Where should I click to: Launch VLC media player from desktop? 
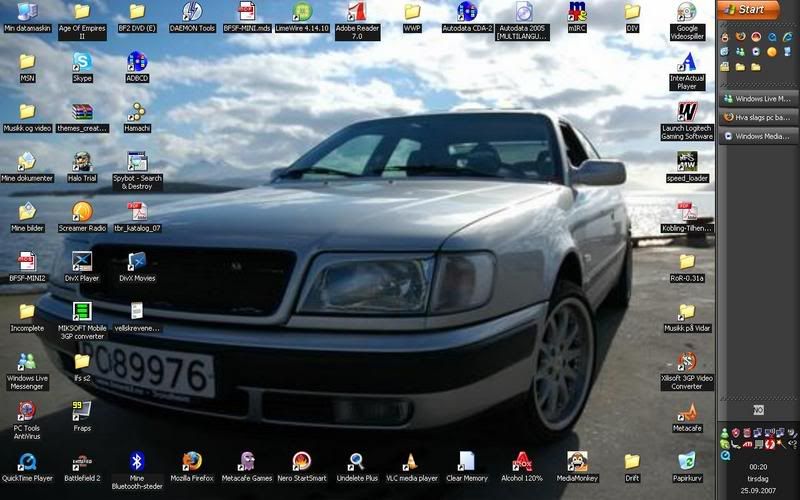click(x=411, y=461)
